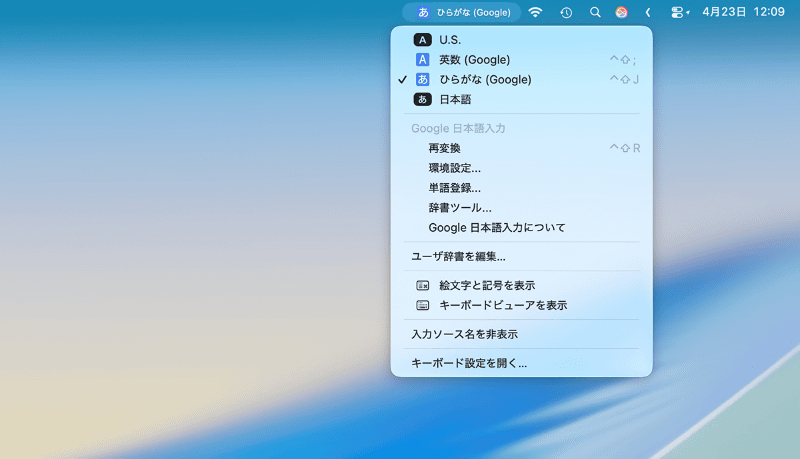Open Spotlight search magnifier icon

click(595, 12)
